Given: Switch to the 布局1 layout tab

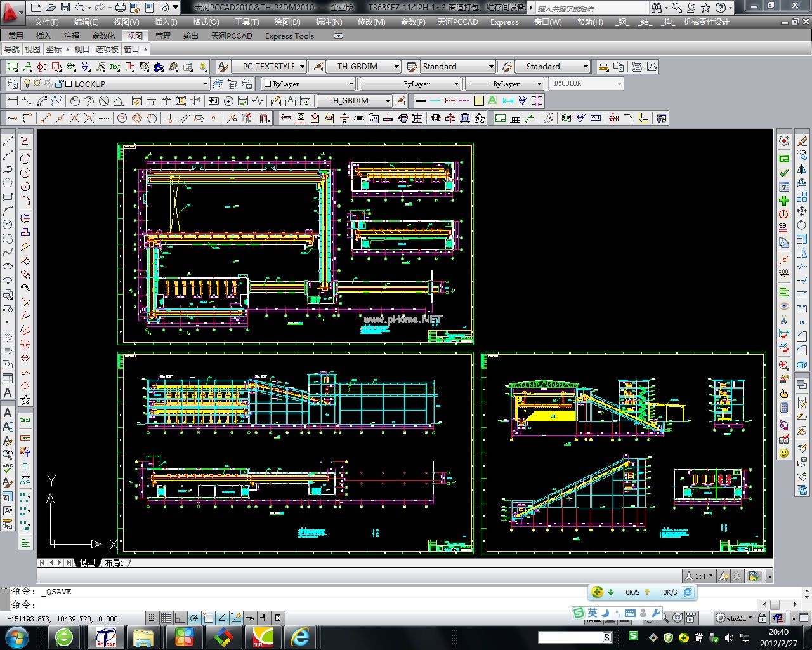Looking at the screenshot, I should tap(114, 563).
